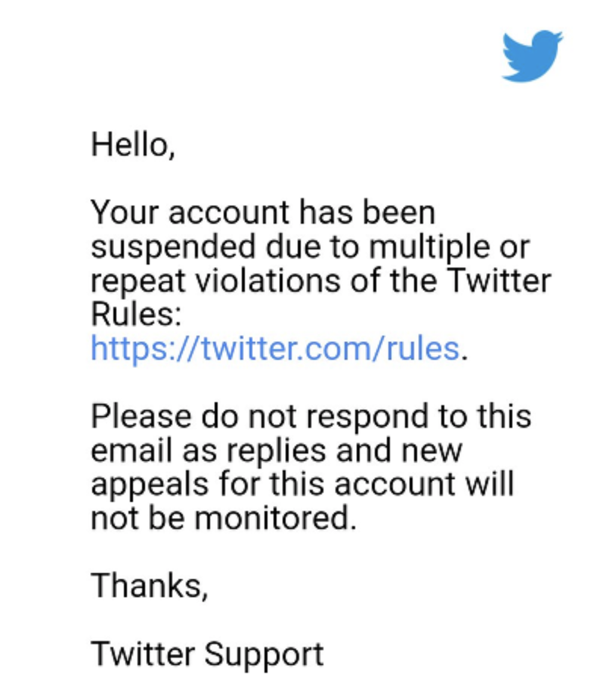Open the https://twitter.com/rules link

point(275,348)
